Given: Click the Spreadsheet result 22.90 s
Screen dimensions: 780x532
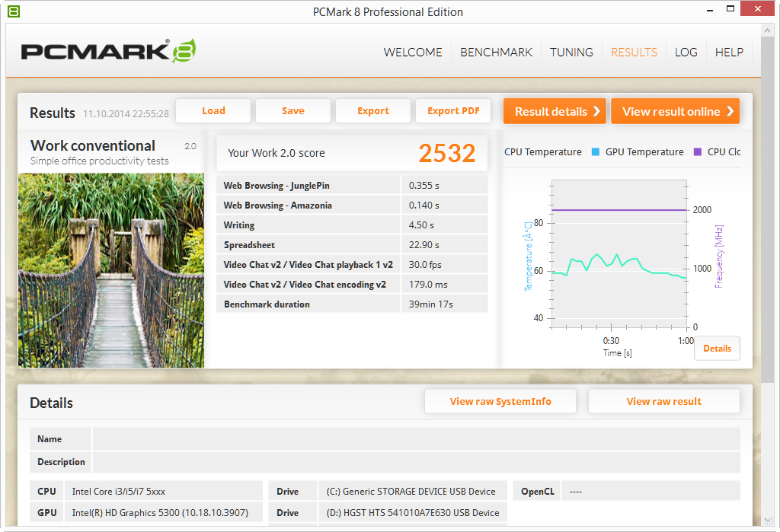Looking at the screenshot, I should 424,245.
